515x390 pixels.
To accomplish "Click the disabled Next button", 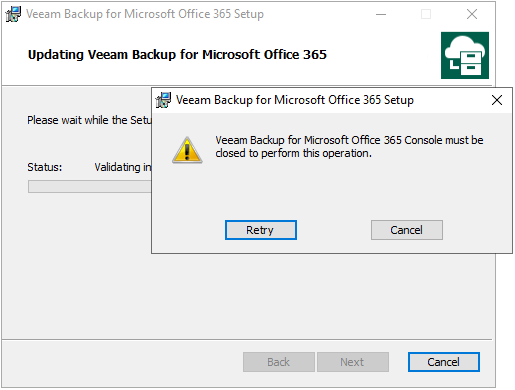I will click(353, 362).
